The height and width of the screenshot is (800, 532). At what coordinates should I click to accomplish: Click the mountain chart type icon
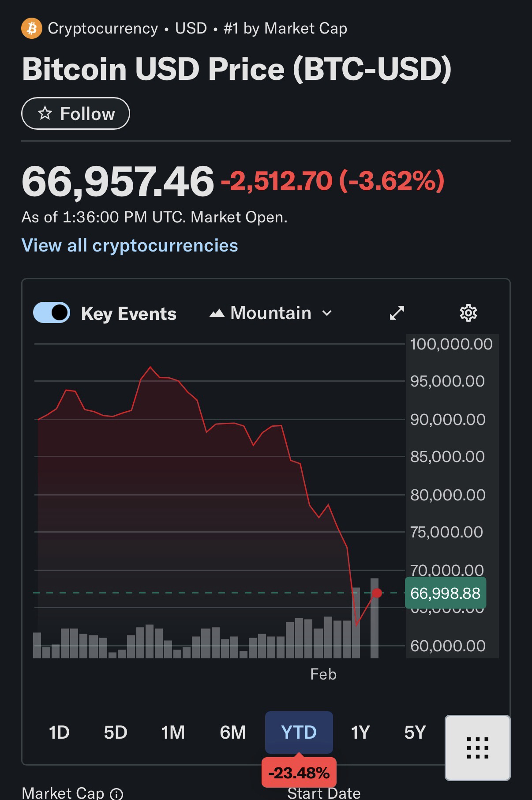coord(217,314)
